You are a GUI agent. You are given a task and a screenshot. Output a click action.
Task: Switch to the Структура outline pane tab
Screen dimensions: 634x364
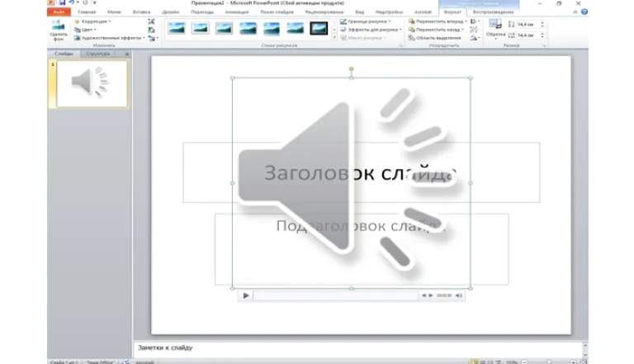(98, 54)
